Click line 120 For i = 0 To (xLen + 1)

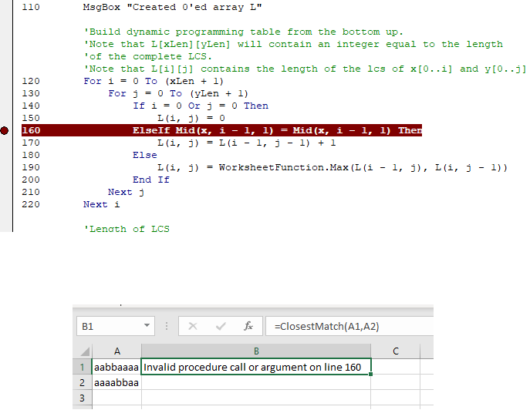[x=154, y=81]
